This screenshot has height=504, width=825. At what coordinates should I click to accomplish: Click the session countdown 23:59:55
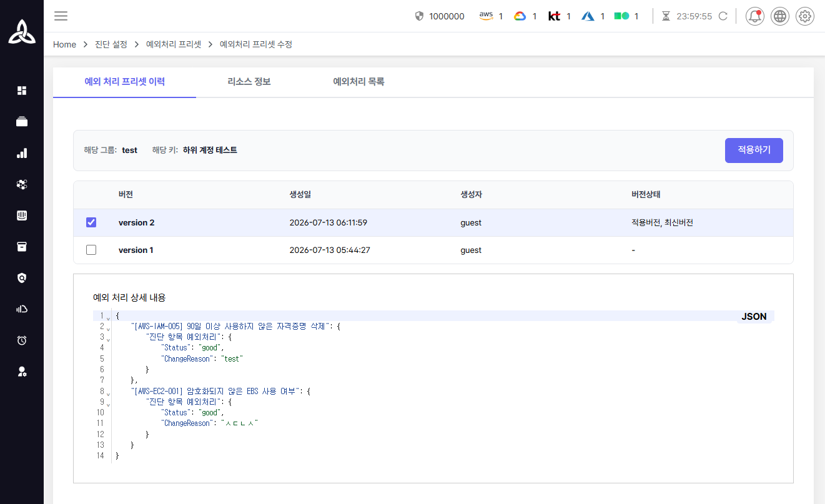694,16
